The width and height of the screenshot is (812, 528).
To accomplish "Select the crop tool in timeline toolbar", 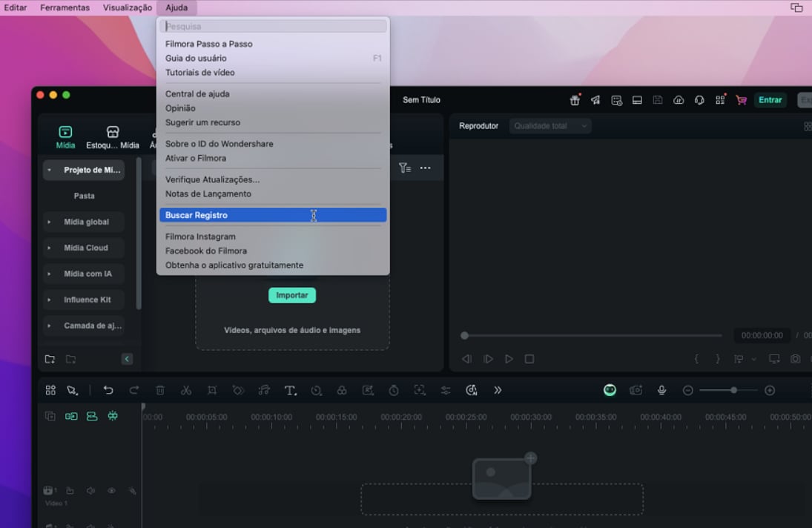I will pos(212,390).
